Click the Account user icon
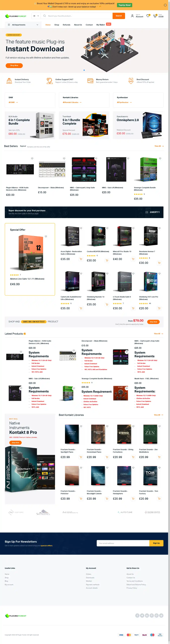170x644 pixels. click(x=132, y=16)
